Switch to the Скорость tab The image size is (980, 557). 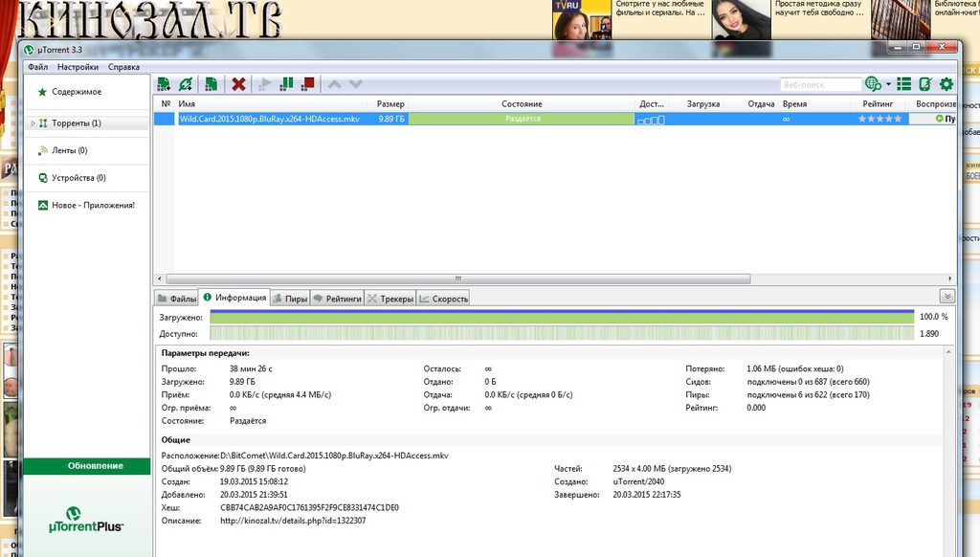click(x=443, y=299)
